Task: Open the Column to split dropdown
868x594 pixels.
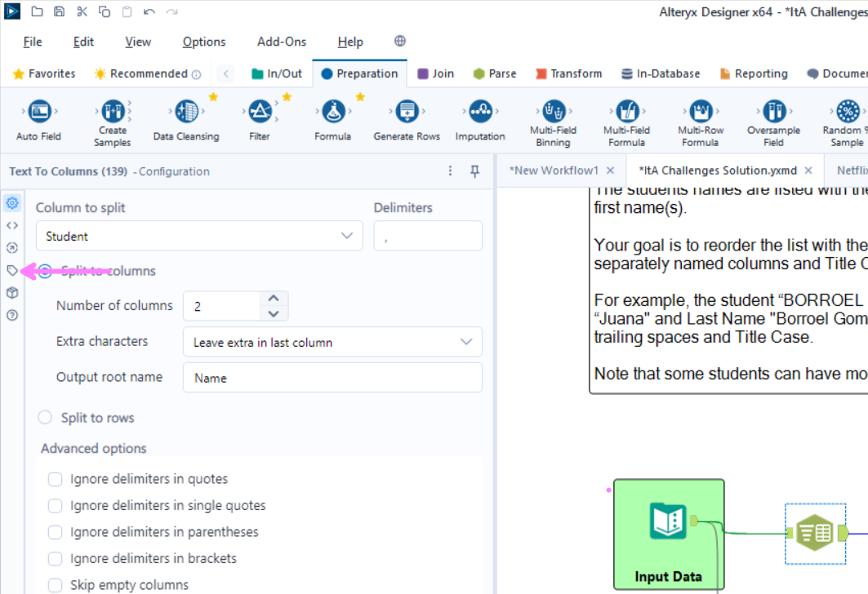Action: pyautogui.click(x=199, y=236)
